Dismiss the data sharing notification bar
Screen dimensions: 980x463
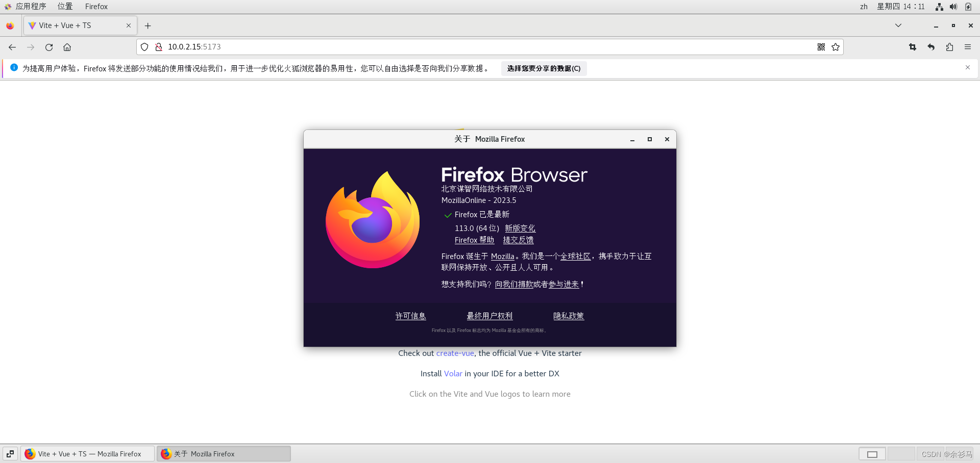[967, 67]
